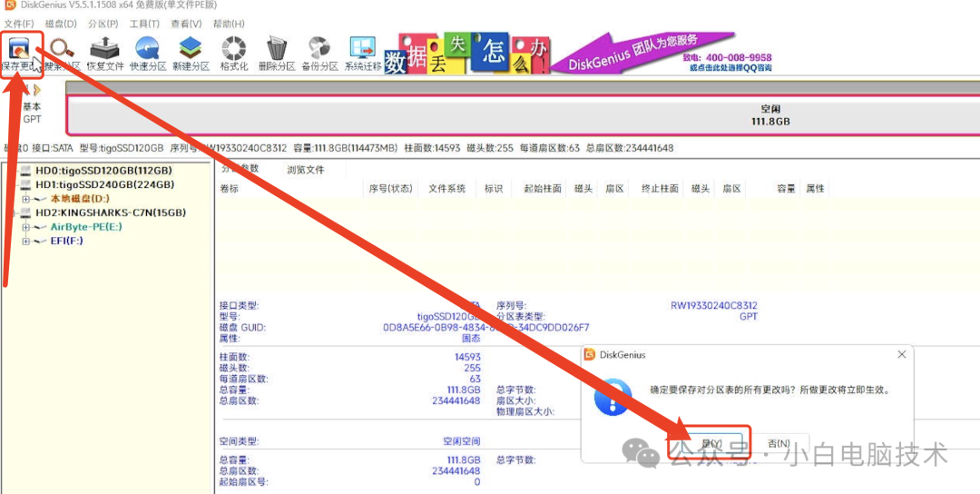Click the disk GUID value text
This screenshot has height=494, width=980.
tap(486, 328)
